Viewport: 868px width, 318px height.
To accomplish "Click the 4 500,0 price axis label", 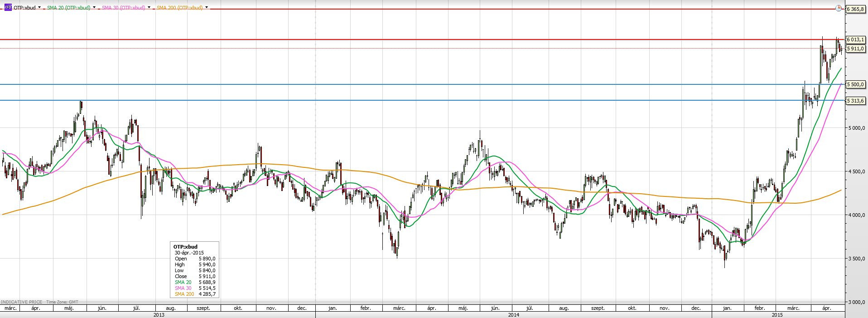I will click(x=856, y=171).
